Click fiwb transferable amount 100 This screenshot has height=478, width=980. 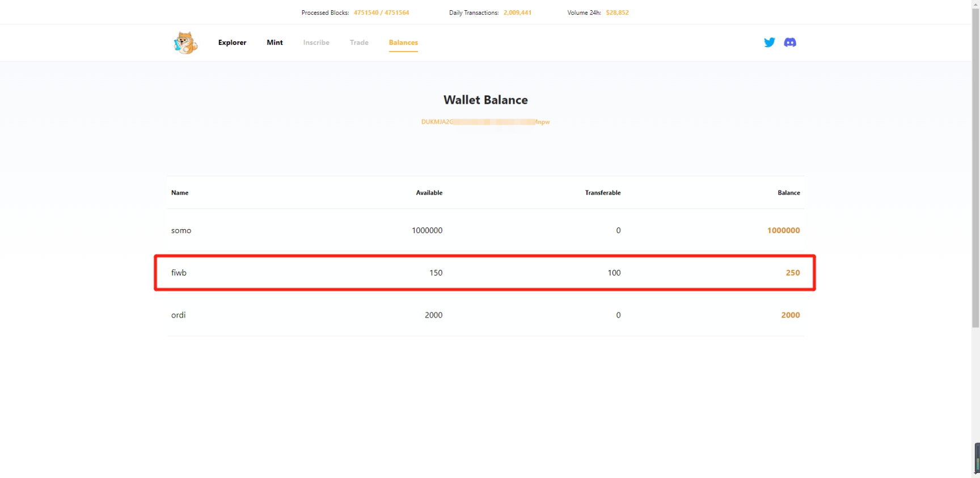[x=614, y=273]
